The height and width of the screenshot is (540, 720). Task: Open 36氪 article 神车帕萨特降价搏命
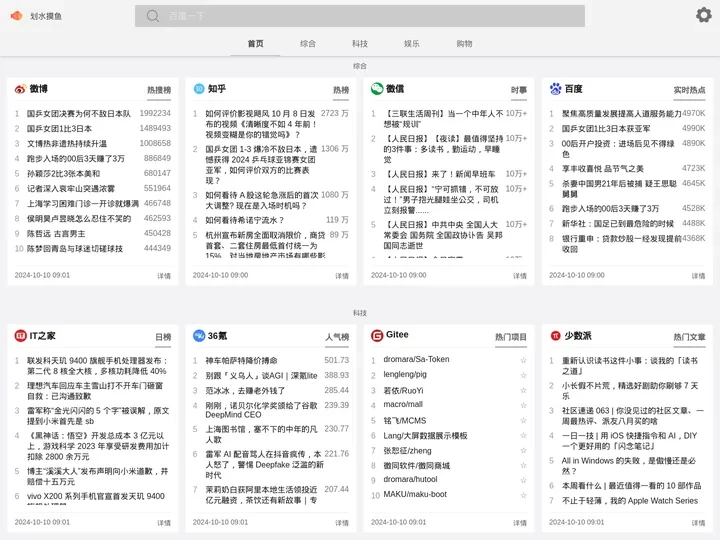coord(241,360)
